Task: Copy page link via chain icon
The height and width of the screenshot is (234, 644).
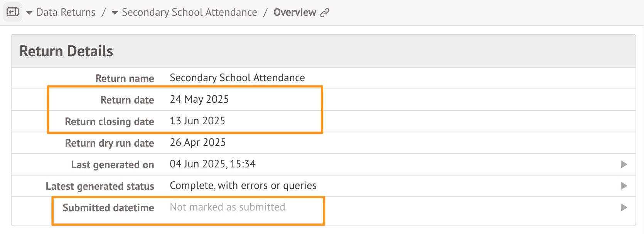Action: coord(325,13)
